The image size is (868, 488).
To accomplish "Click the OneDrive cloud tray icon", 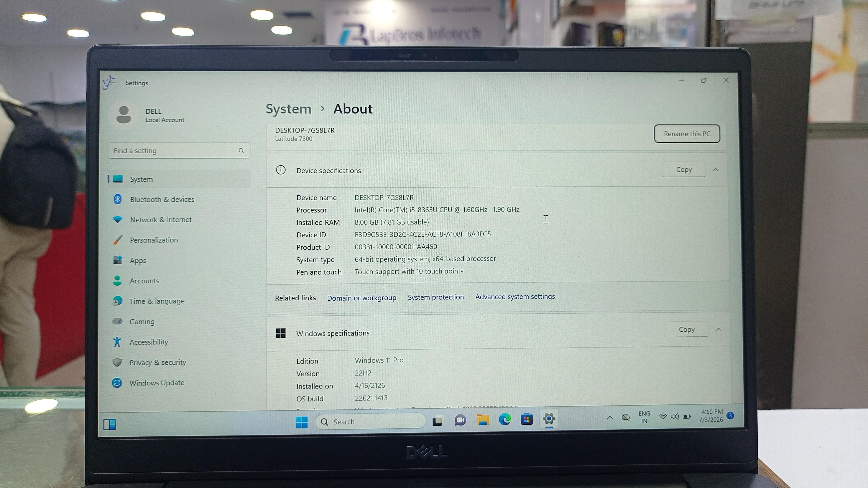I will tap(625, 417).
